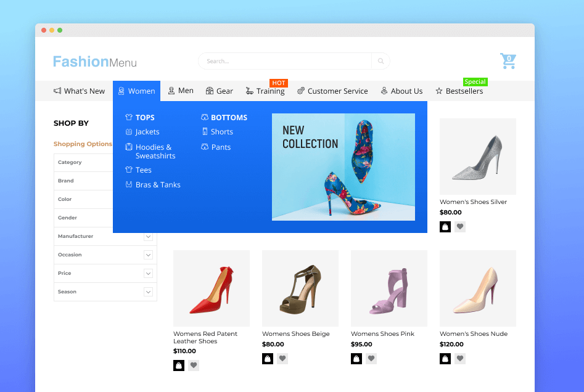Open the About Us menu
The width and height of the screenshot is (584, 392).
tap(402, 91)
